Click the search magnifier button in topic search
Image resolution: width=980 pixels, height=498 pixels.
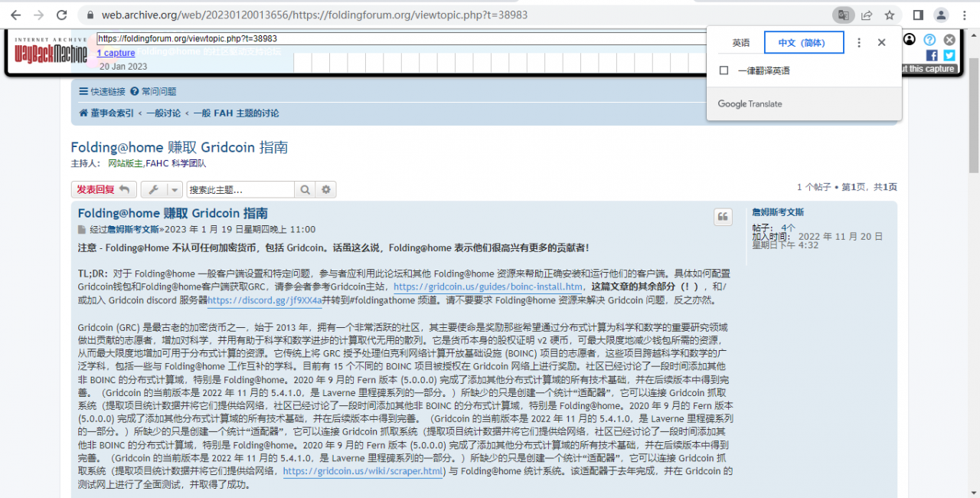tap(305, 190)
